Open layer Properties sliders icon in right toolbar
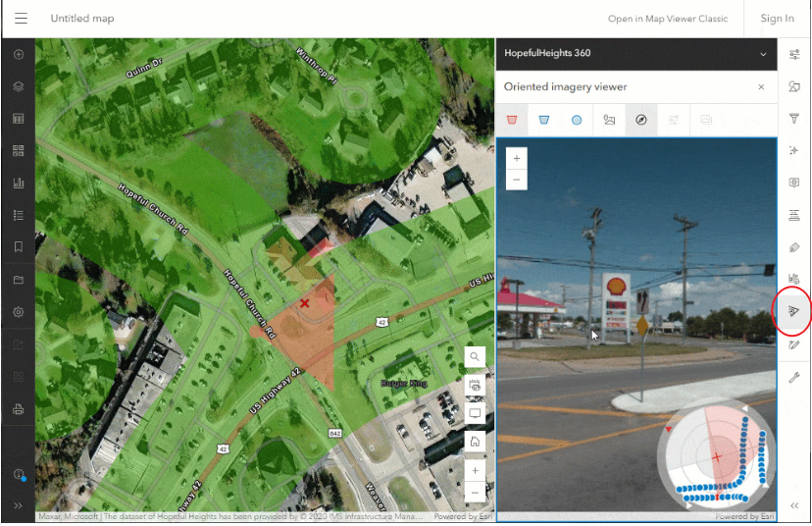812x526 pixels. pos(794,54)
